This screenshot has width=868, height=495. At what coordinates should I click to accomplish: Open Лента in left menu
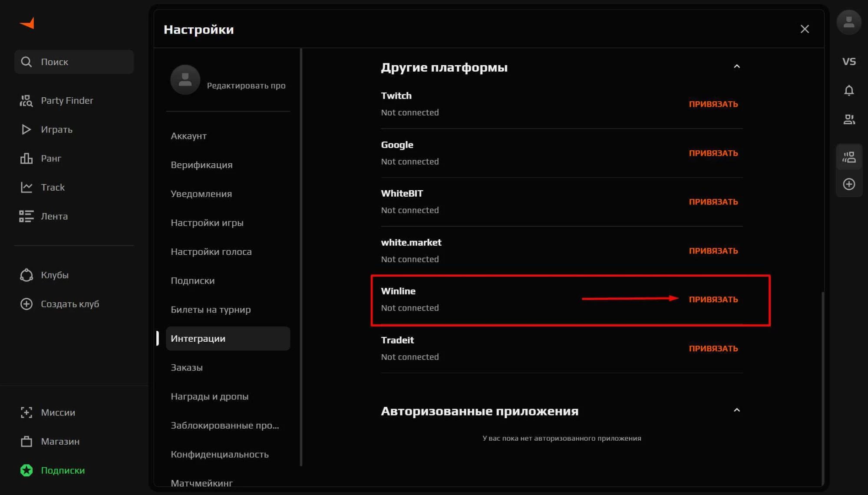coord(74,216)
